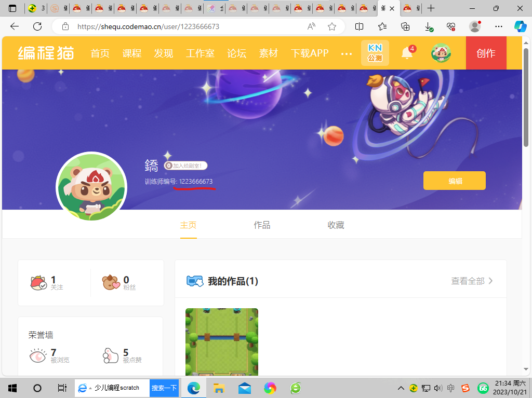Image resolution: width=532 pixels, height=398 pixels.
Task: Open Microsoft Edge taskbar icon
Action: point(194,388)
